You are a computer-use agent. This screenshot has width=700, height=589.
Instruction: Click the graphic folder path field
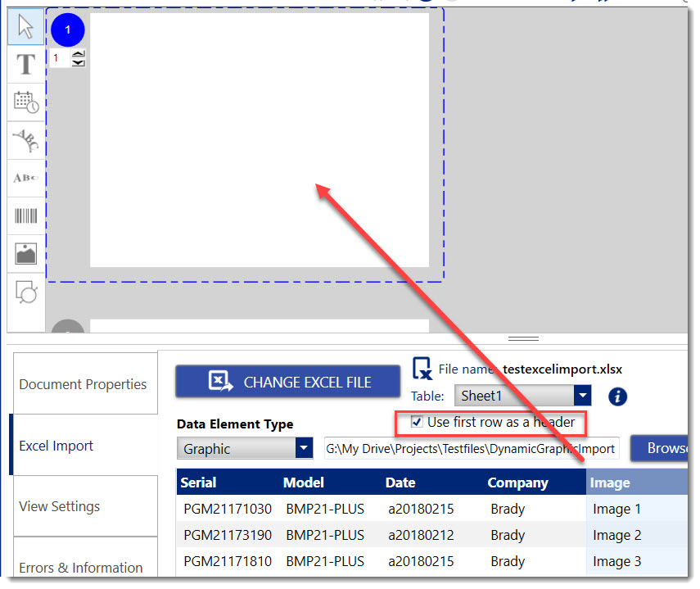[472, 449]
